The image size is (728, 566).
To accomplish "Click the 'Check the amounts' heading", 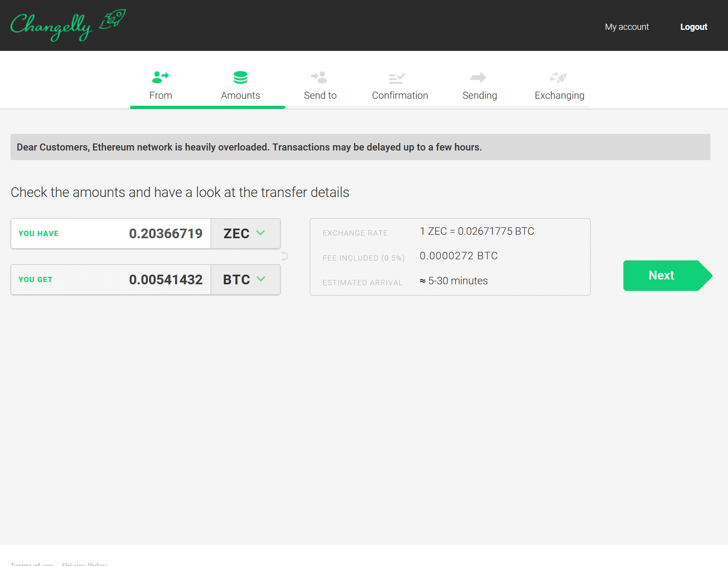I will tap(180, 192).
